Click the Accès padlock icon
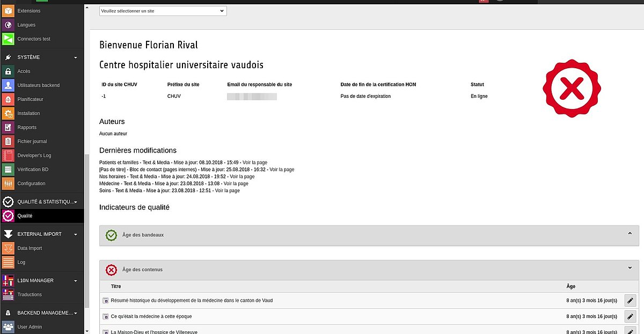 tap(8, 71)
